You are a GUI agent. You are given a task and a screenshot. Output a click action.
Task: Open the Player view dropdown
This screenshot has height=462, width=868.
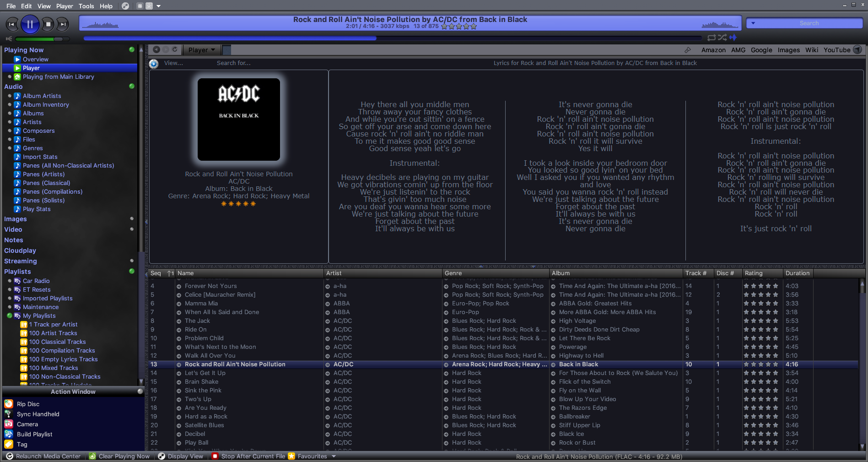202,50
